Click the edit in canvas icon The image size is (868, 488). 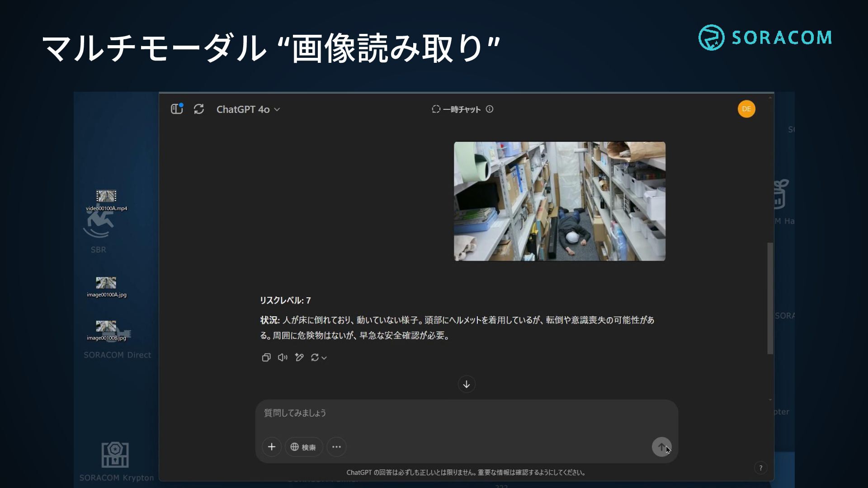pyautogui.click(x=299, y=357)
